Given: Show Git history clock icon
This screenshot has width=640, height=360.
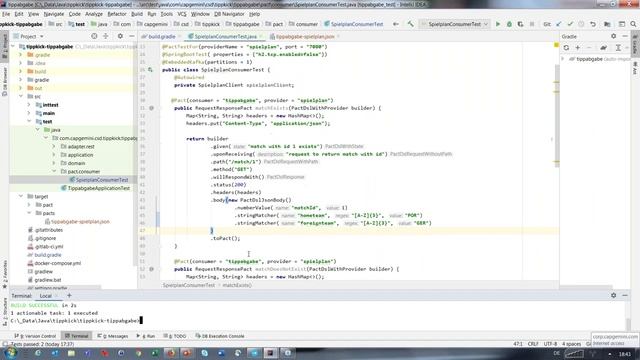Looking at the screenshot, I should point(581,24).
